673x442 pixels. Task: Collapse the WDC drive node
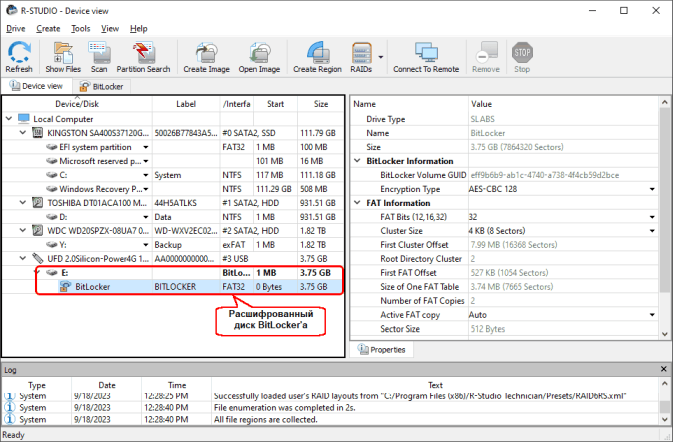tap(23, 230)
